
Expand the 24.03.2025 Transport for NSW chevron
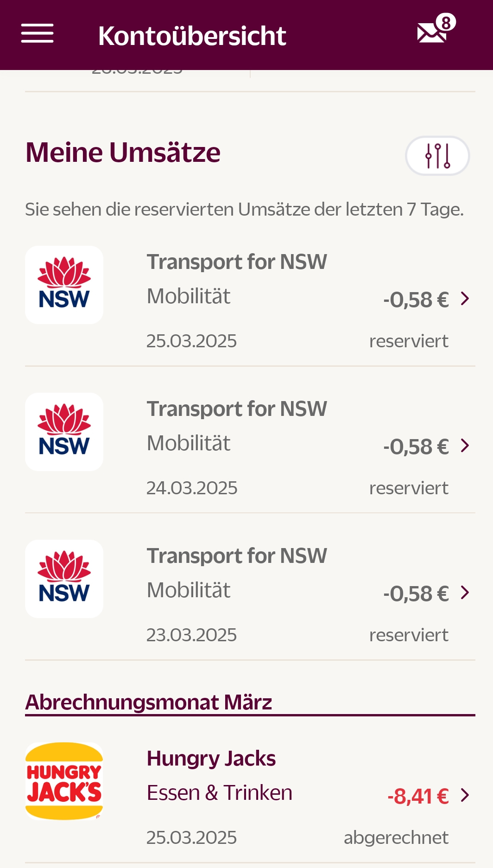pos(465,446)
